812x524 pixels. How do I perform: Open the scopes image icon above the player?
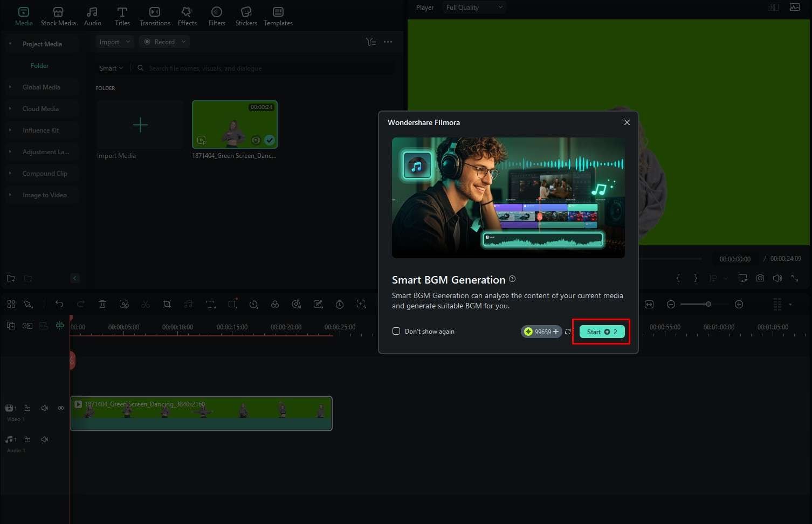pyautogui.click(x=795, y=7)
